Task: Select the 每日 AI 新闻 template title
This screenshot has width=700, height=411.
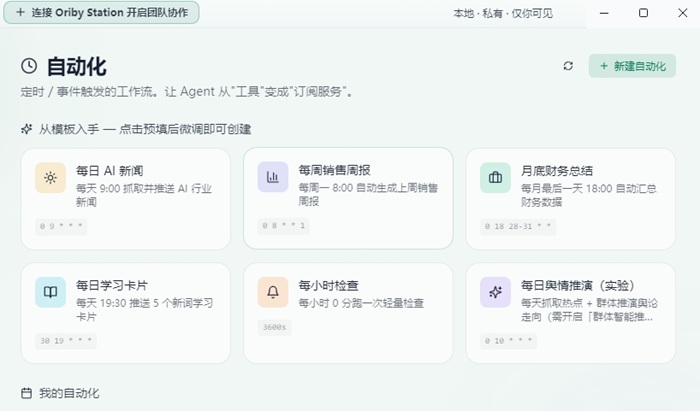Action: coord(110,171)
